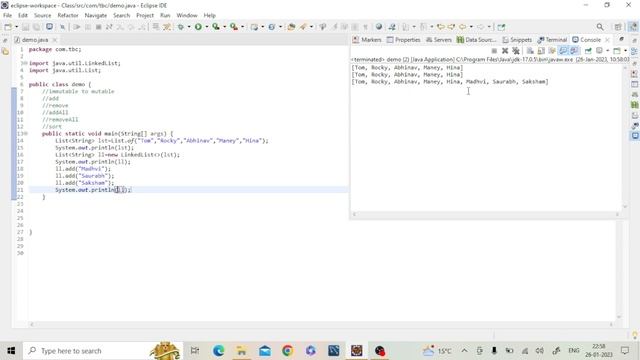Click the green Run button icon

[x=198, y=27]
